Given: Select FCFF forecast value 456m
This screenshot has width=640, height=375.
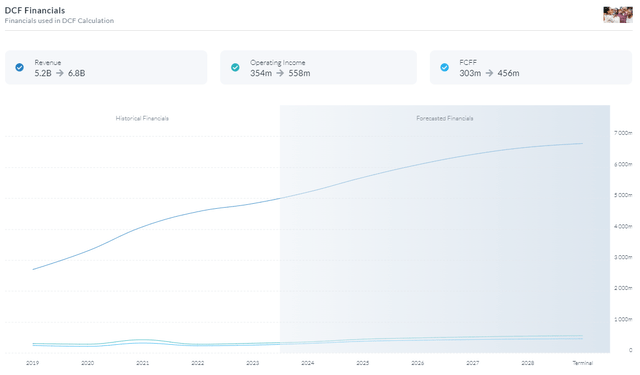Looking at the screenshot, I should (508, 73).
